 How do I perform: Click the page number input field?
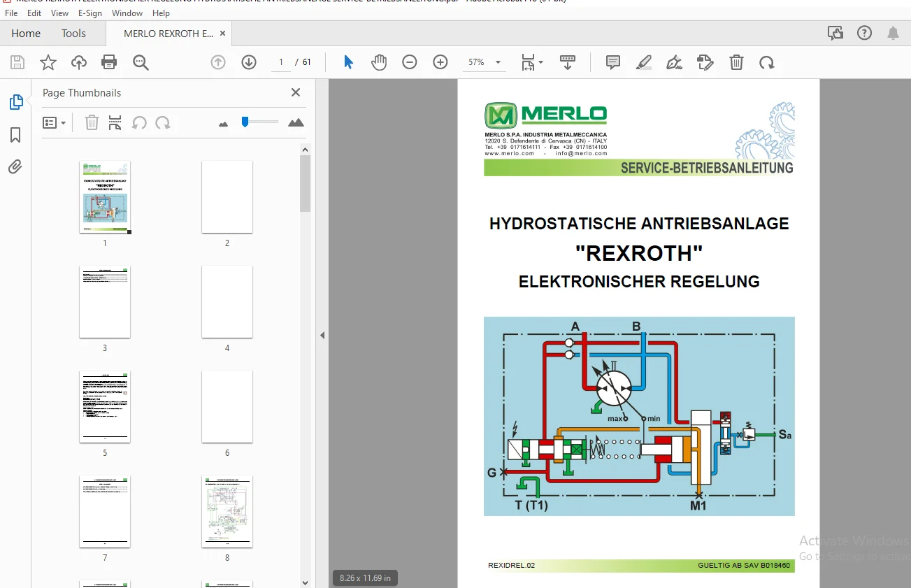[x=281, y=62]
